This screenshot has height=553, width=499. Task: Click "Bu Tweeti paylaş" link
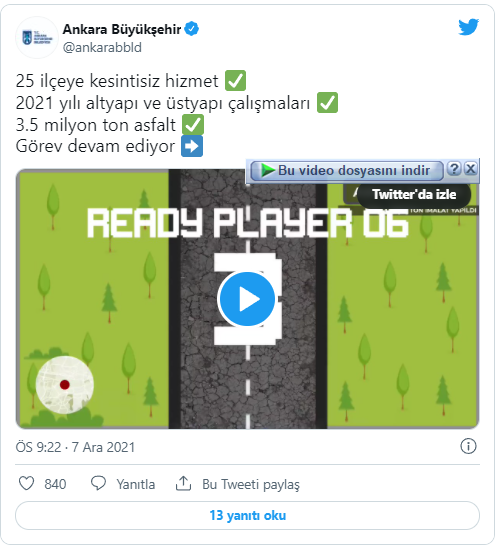tap(251, 485)
